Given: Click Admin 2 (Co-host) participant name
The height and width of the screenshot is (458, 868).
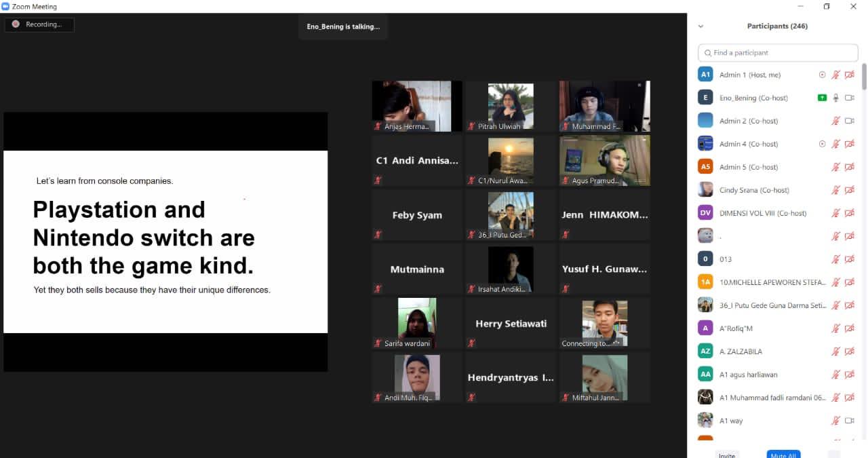Looking at the screenshot, I should (749, 121).
